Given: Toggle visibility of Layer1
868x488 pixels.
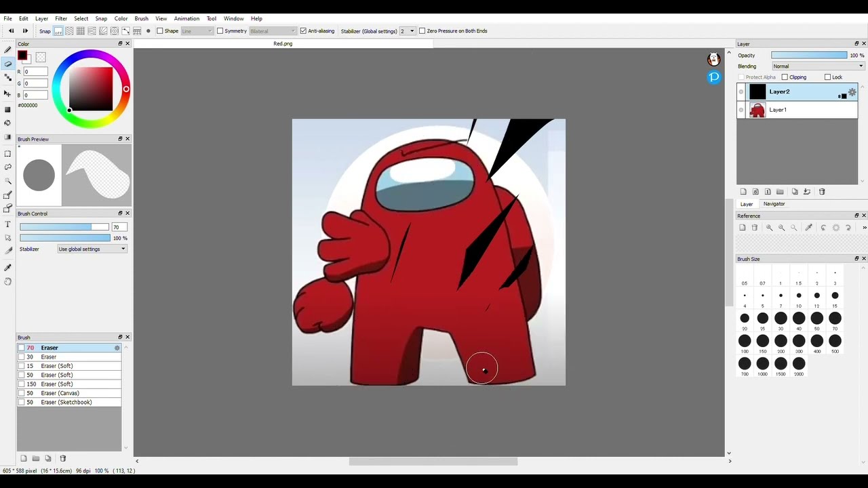Looking at the screenshot, I should 741,110.
